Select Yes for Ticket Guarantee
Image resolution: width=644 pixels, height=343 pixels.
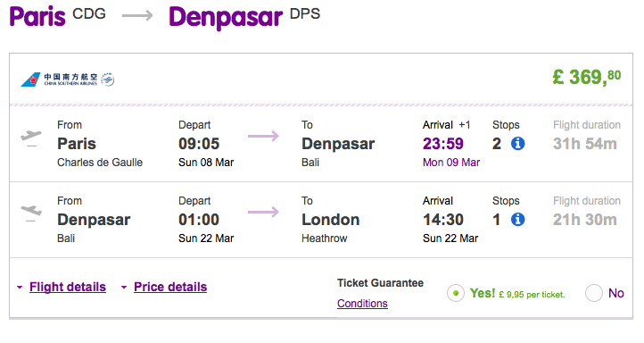pos(456,293)
